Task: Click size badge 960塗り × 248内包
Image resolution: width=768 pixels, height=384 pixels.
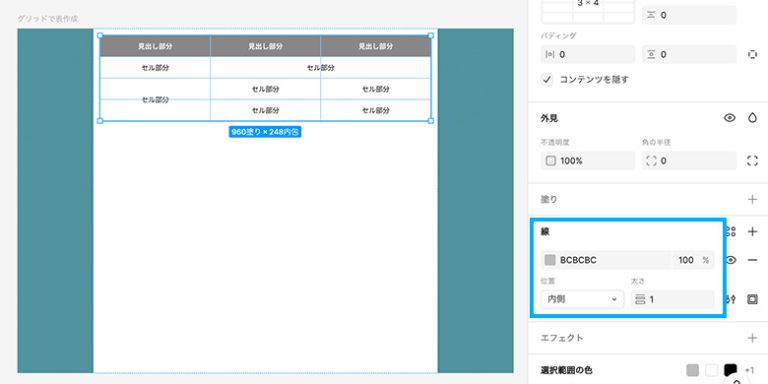Action: pyautogui.click(x=265, y=132)
